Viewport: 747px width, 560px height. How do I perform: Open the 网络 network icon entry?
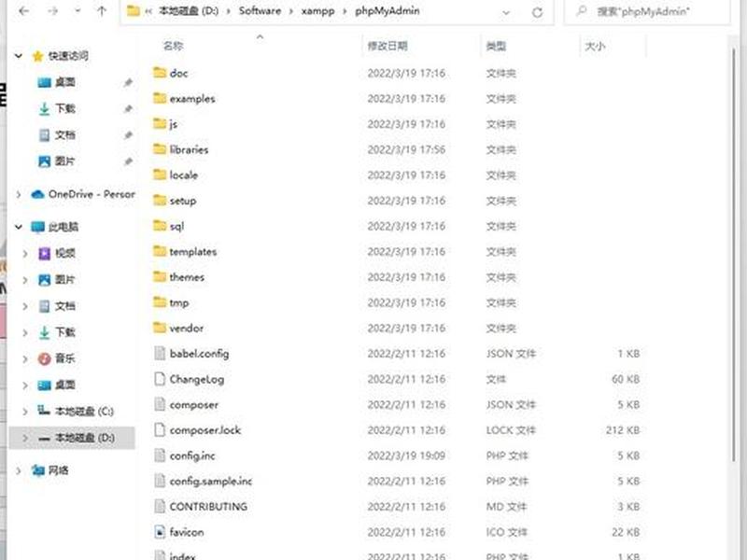point(38,471)
